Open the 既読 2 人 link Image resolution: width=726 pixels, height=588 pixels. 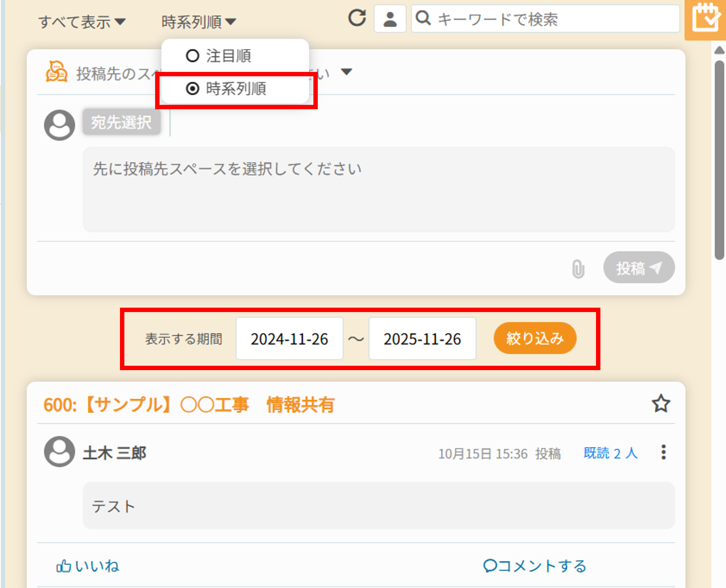pos(610,453)
